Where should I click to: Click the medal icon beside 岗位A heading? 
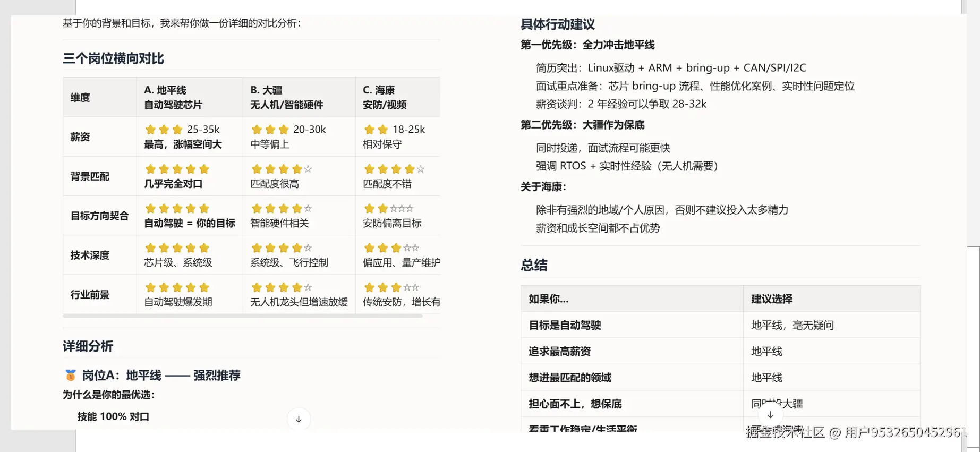pyautogui.click(x=70, y=375)
